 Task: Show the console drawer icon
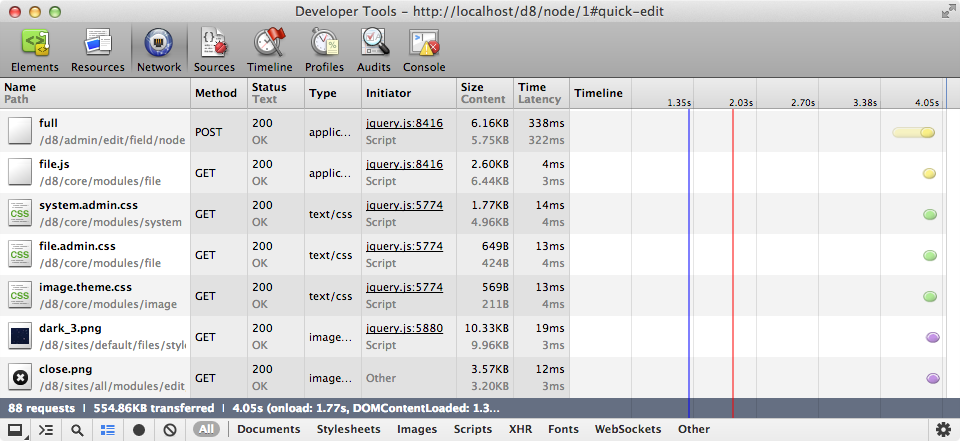pos(46,429)
